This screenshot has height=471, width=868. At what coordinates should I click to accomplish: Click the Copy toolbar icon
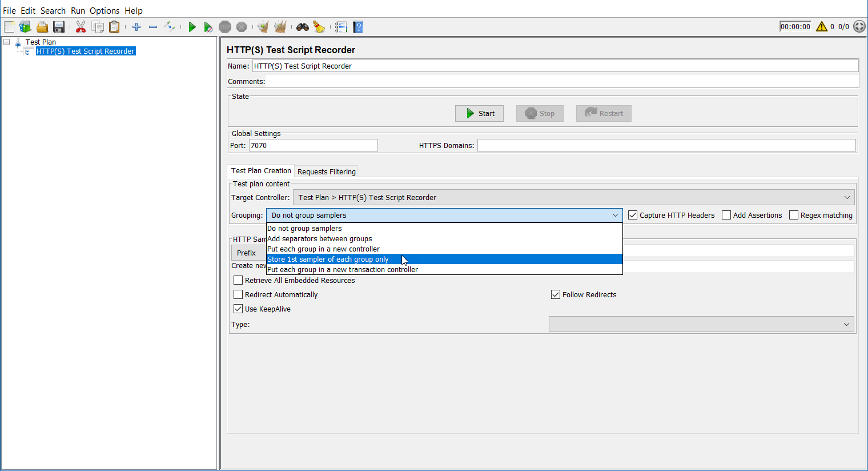(x=98, y=27)
